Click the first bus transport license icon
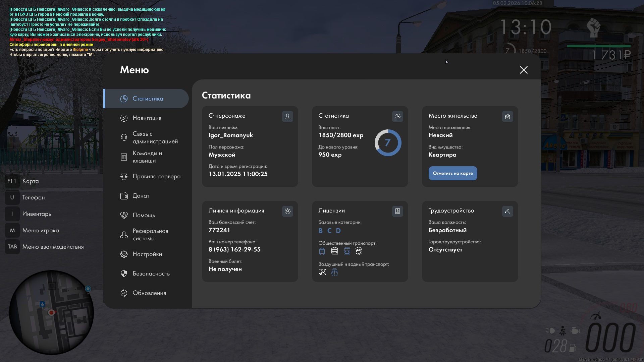The height and width of the screenshot is (362, 644). (x=322, y=251)
